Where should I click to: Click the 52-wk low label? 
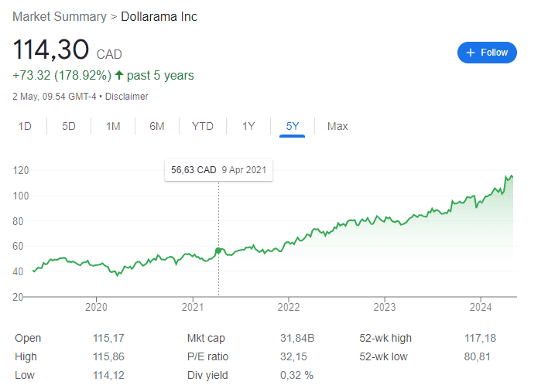click(x=383, y=356)
